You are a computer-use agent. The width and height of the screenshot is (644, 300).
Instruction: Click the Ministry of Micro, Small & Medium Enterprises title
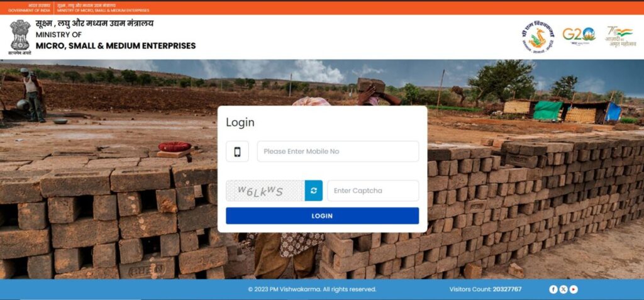point(116,40)
